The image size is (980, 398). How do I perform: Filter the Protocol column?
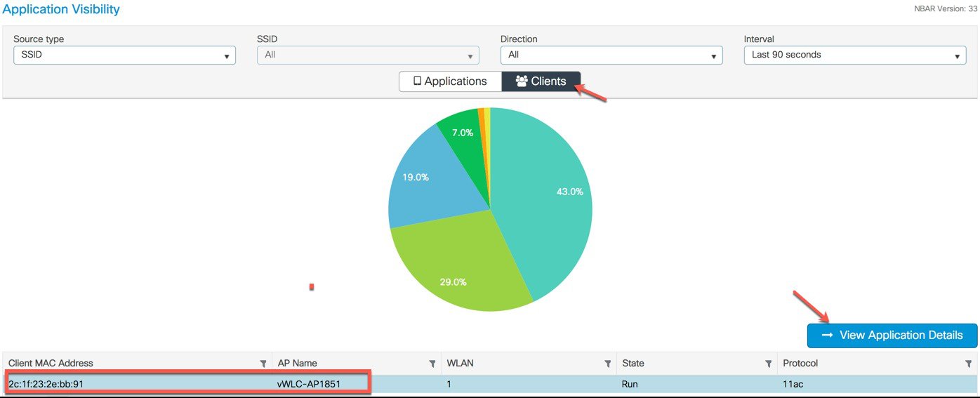coord(969,364)
